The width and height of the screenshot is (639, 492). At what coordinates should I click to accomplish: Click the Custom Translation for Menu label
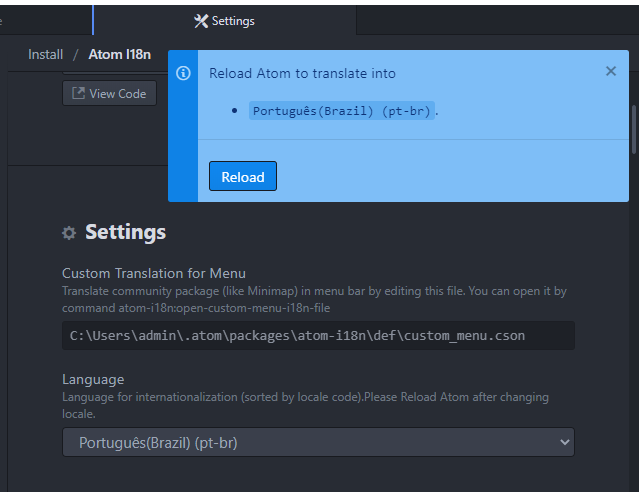[154, 273]
